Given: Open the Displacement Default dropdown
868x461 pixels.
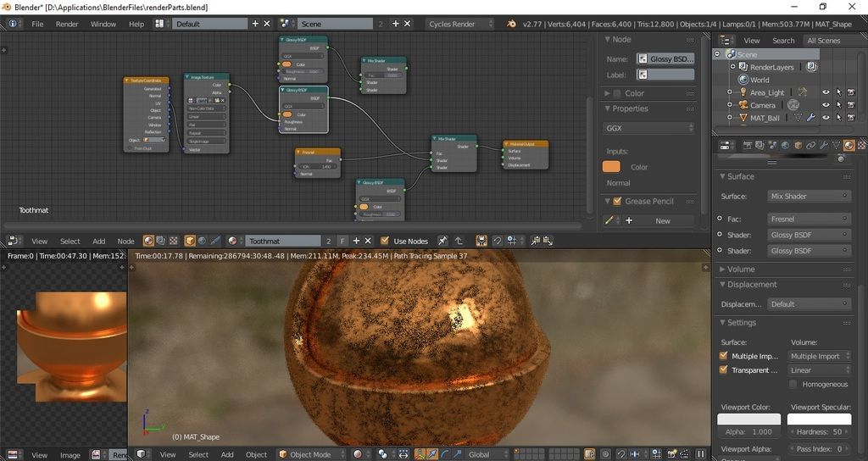Looking at the screenshot, I should point(809,304).
